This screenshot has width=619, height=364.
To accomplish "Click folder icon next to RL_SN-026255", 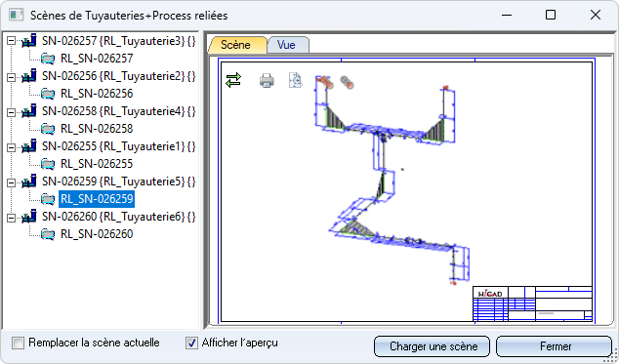I will (x=48, y=164).
